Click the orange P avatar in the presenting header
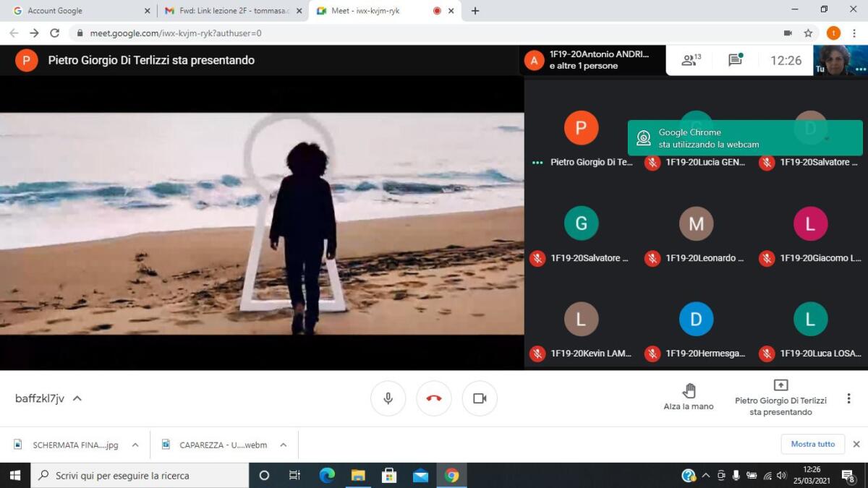868x488 pixels. click(x=26, y=60)
